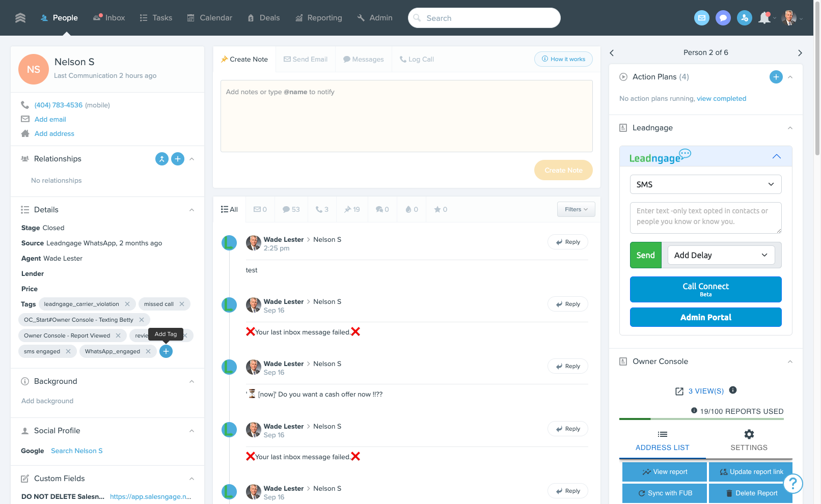Collapse the Owner Console panel
The height and width of the screenshot is (504, 821).
tap(790, 361)
